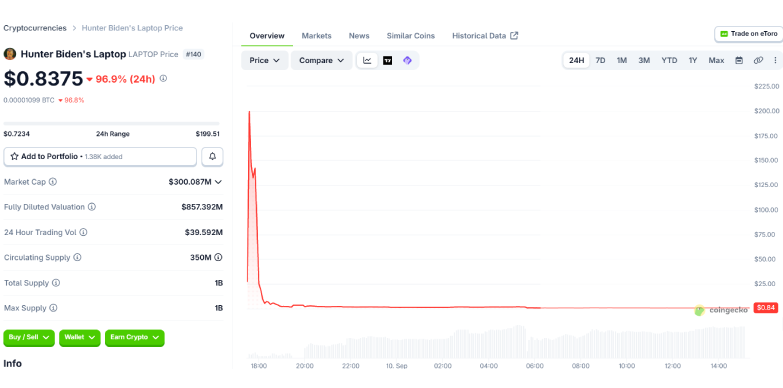Open the Overview tab
The image size is (783, 388).
[x=267, y=35]
